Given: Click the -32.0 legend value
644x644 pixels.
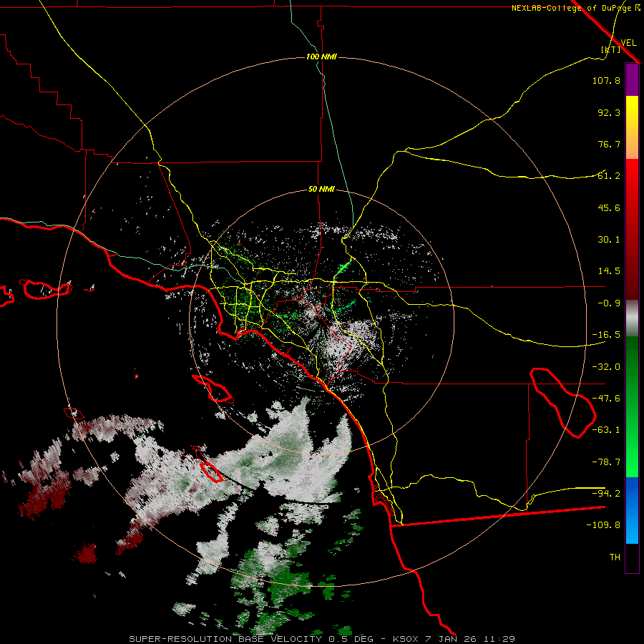Looking at the screenshot, I should click(x=606, y=367).
